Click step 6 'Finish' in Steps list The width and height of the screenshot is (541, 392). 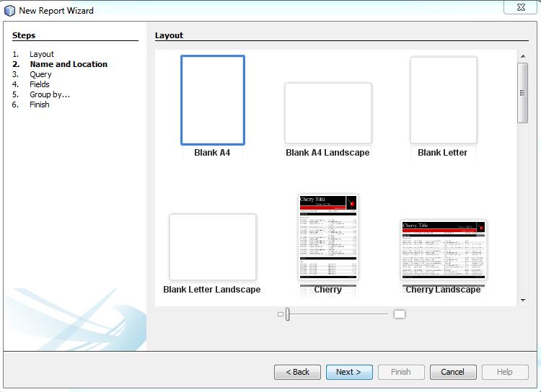[x=40, y=104]
